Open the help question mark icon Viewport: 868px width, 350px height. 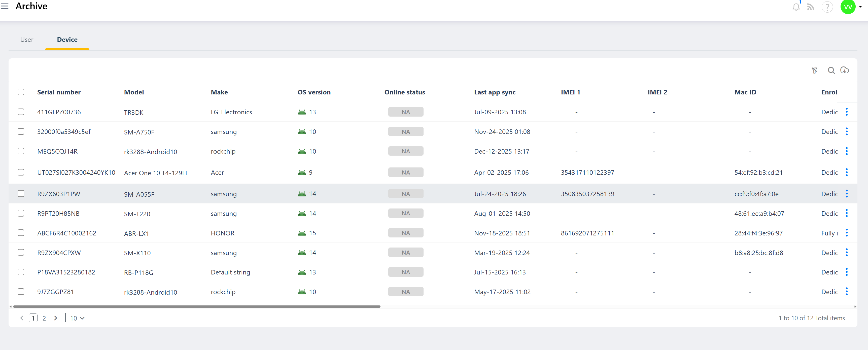pos(827,7)
